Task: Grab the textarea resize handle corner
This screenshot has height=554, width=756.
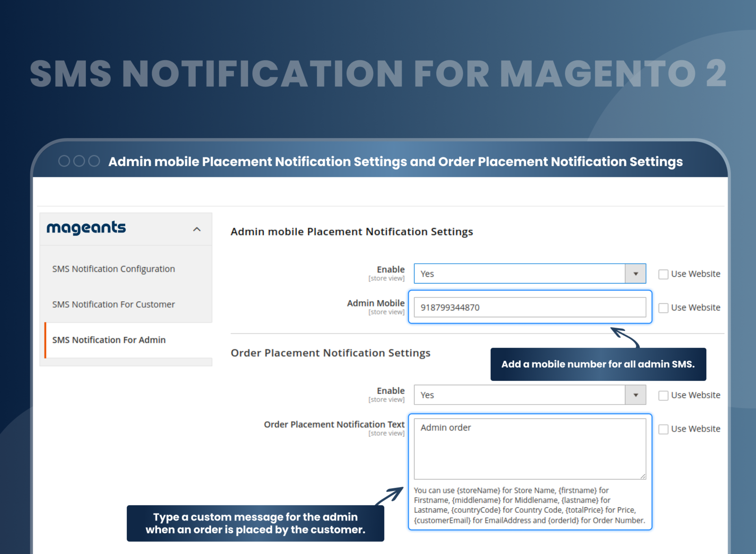Action: tap(643, 476)
